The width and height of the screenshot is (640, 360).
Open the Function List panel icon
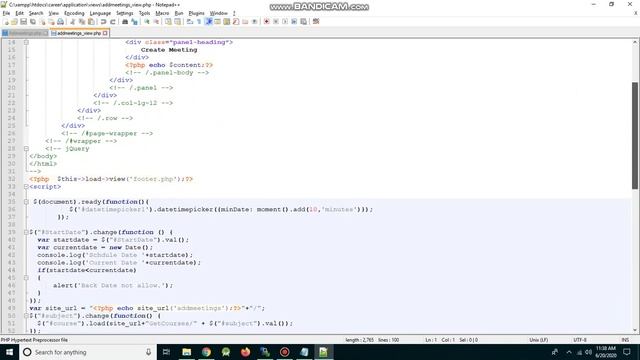(x=236, y=21)
